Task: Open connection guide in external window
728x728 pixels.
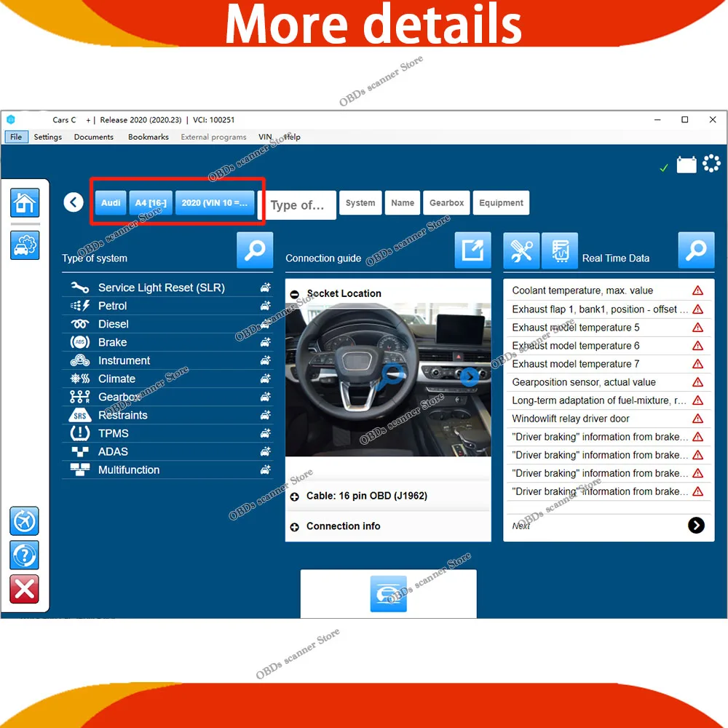Action: click(x=472, y=250)
